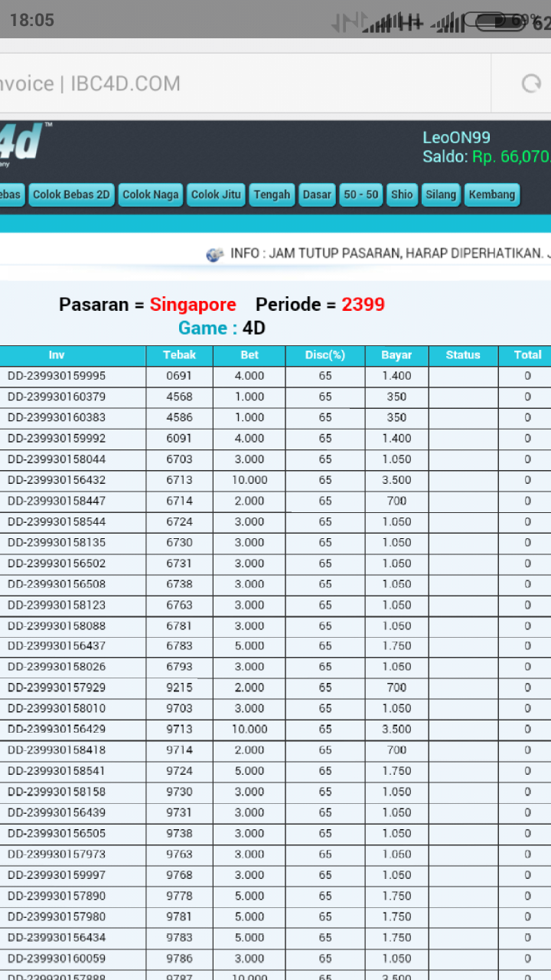Screen dimensions: 551x980
Task: Open the Shio game tab
Action: coord(402,194)
